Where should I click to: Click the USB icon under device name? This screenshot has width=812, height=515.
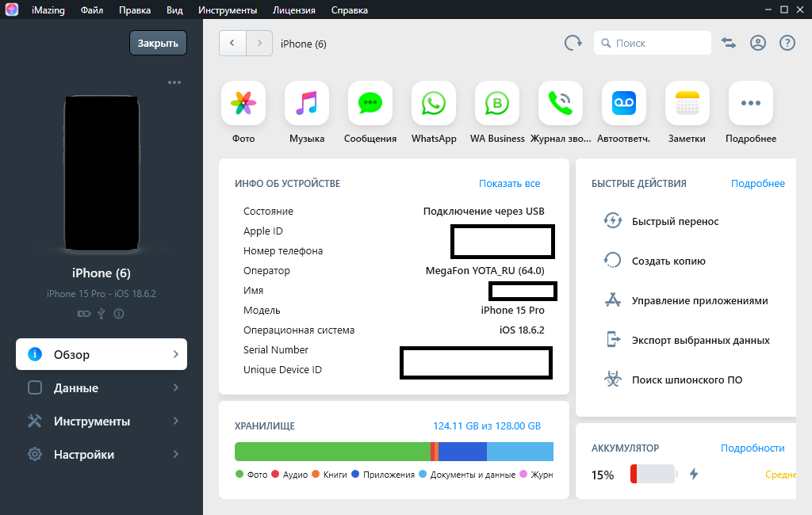101,314
